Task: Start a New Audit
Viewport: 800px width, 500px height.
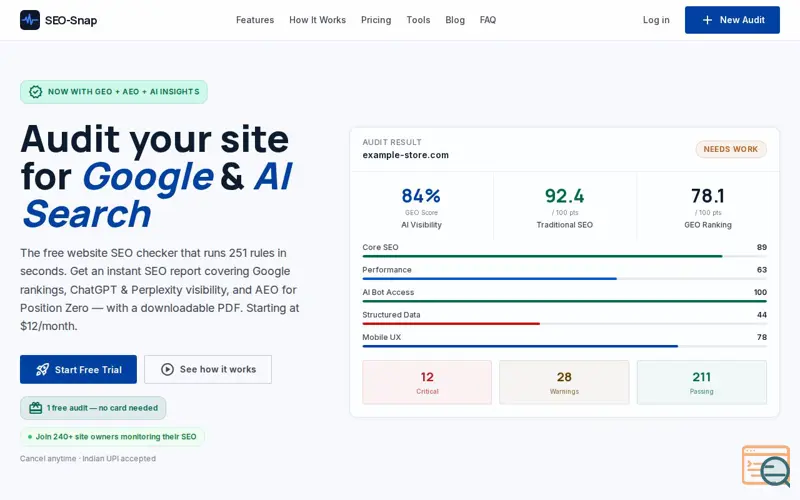Action: click(x=732, y=20)
